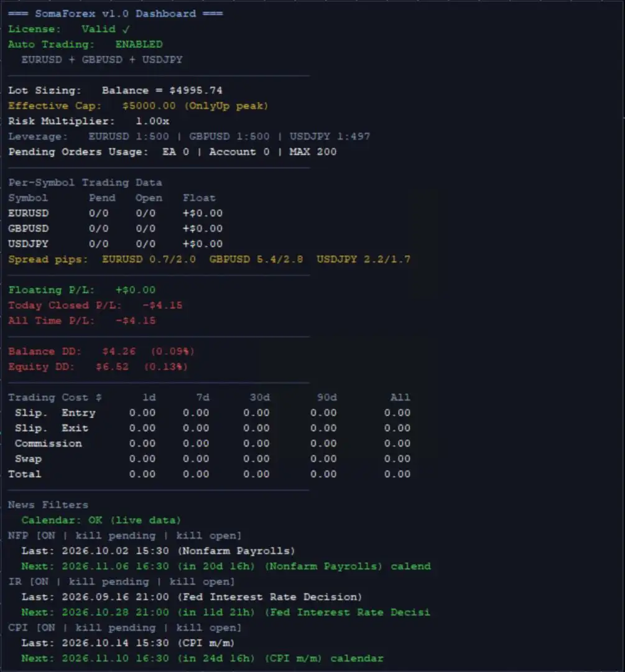The image size is (625, 672).
Task: Click the Trading Cost $ table heading
Action: [x=55, y=398]
